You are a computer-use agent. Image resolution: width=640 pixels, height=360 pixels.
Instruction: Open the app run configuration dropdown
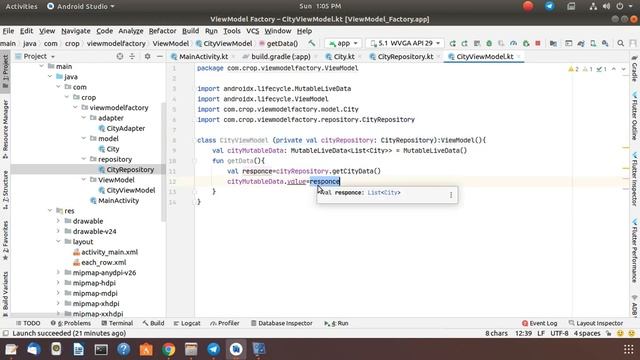(x=344, y=43)
